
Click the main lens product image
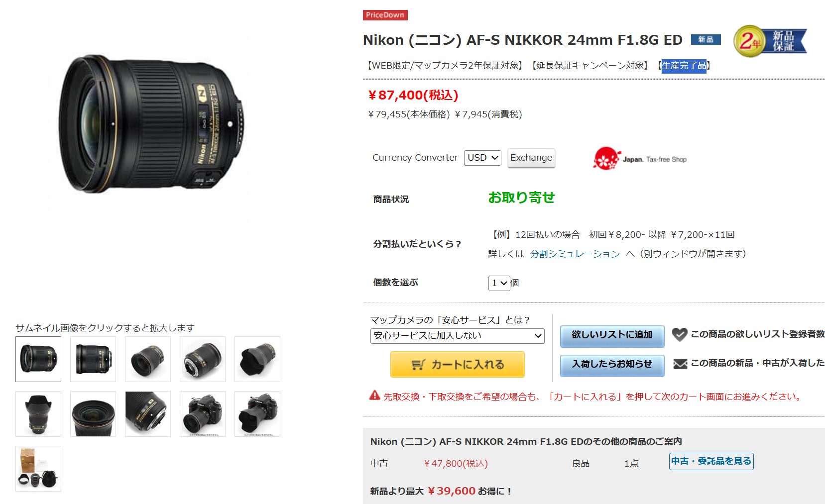pyautogui.click(x=149, y=124)
